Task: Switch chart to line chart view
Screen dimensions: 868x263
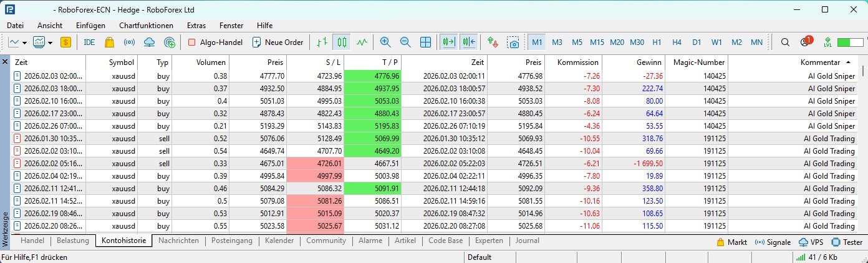Action: click(362, 42)
